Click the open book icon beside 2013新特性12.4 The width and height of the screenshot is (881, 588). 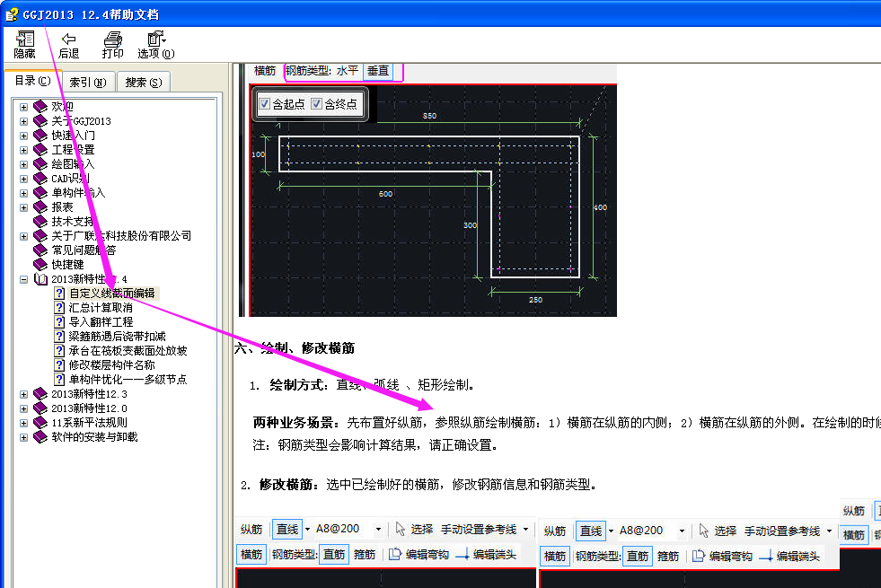coord(40,279)
